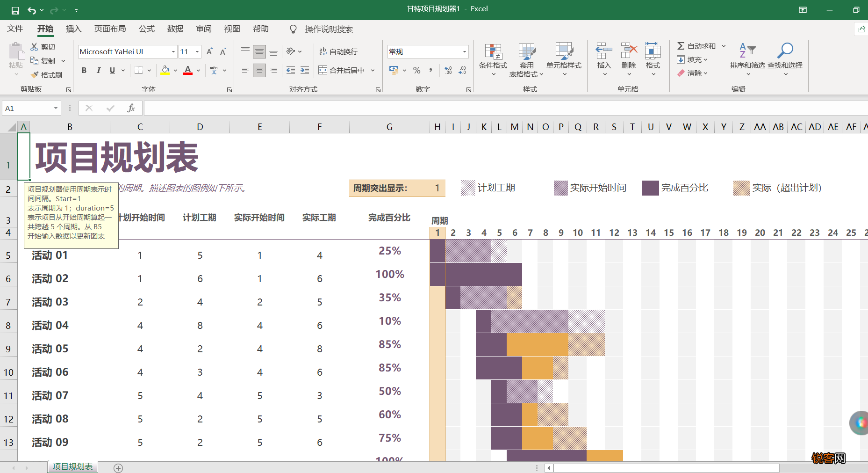Open the File (文件) tab
Viewport: 868px width, 473px height.
click(15, 29)
